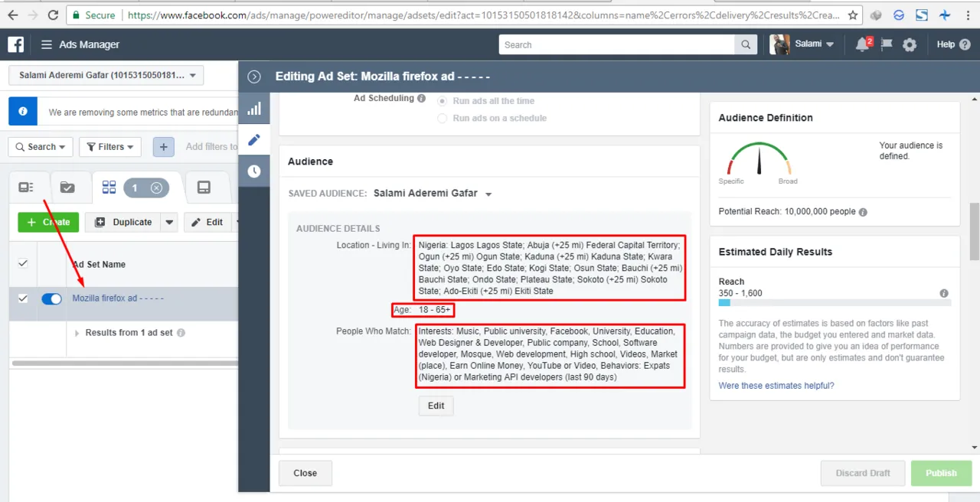Open Mozilla firefox ad link

click(x=118, y=298)
